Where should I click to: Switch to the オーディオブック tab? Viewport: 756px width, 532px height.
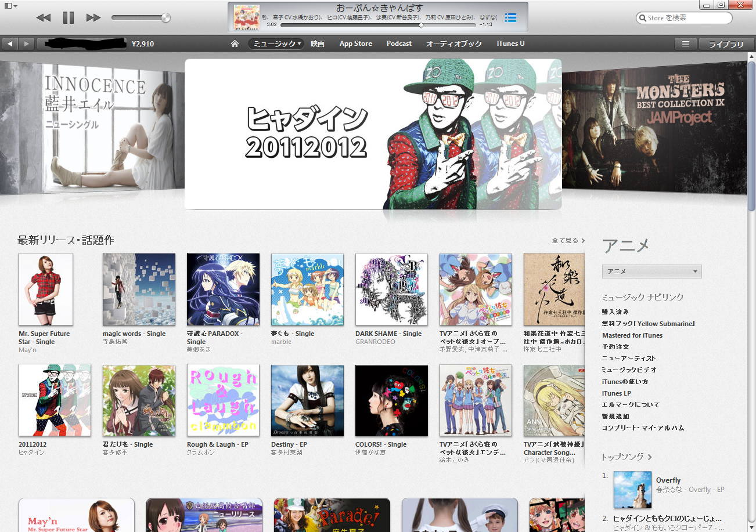[x=454, y=44]
